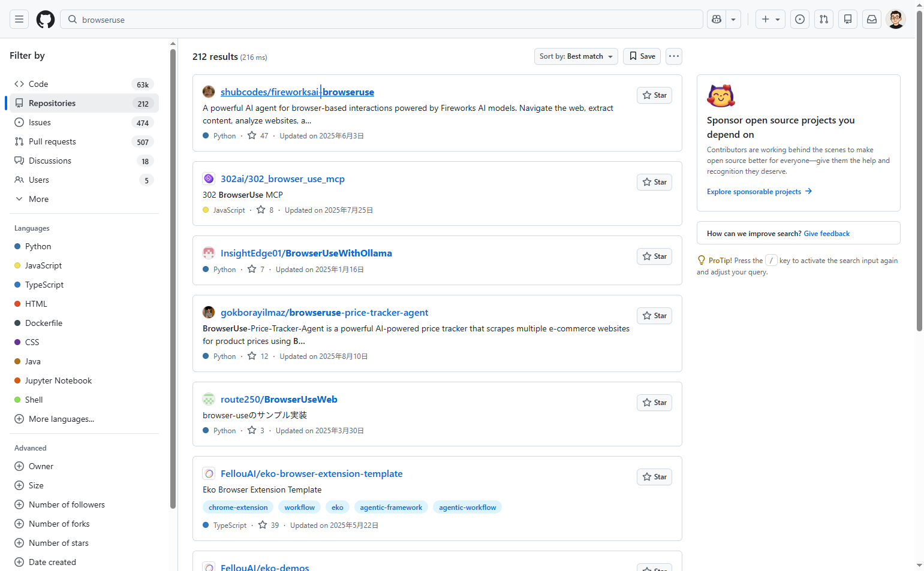Viewport: 924px width, 571px height.
Task: Star InsightEdge01/BrowserUseWithOllama repository
Action: [x=654, y=256]
